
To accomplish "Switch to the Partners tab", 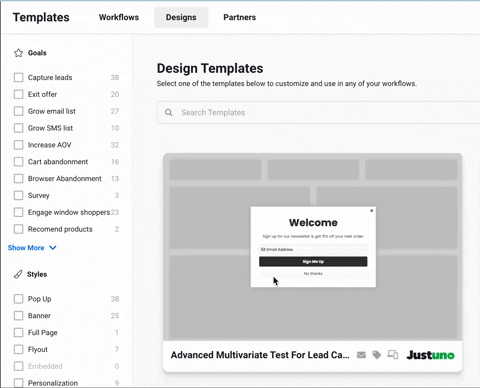I will (240, 17).
